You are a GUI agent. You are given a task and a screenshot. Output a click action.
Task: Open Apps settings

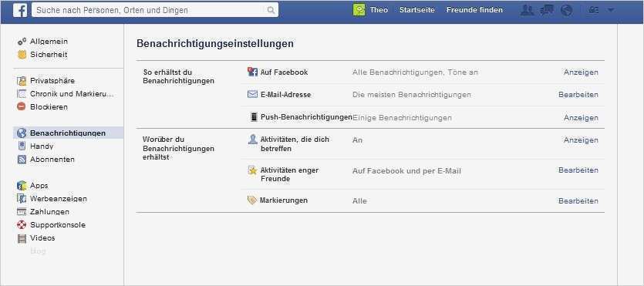pos(39,186)
